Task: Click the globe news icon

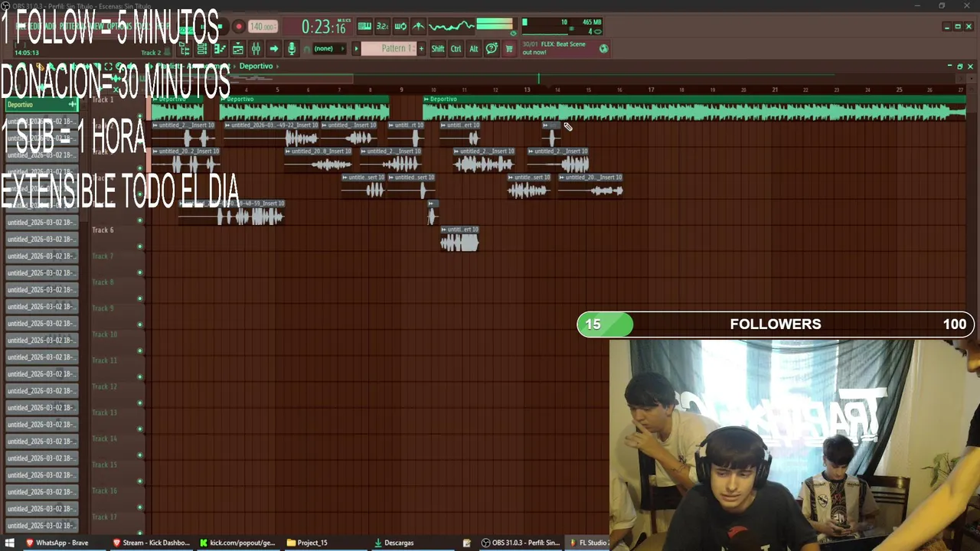Action: tap(603, 48)
